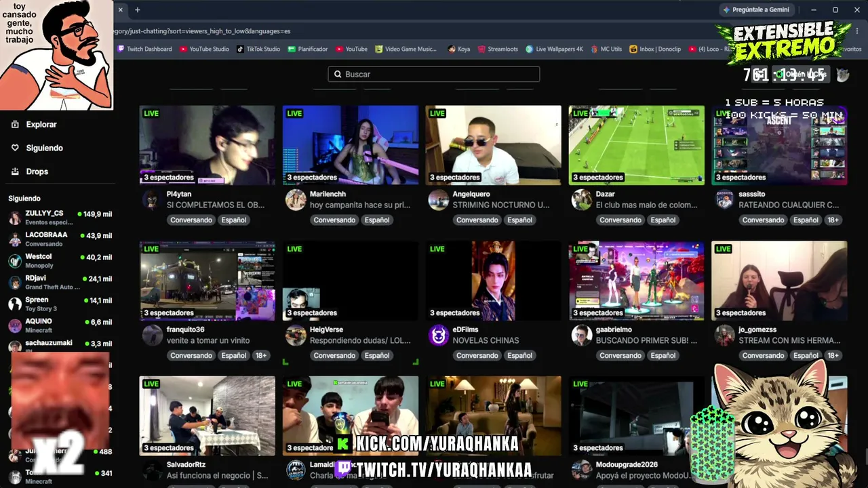868x488 pixels.
Task: Open sasssito's avatar icon
Action: (x=724, y=199)
